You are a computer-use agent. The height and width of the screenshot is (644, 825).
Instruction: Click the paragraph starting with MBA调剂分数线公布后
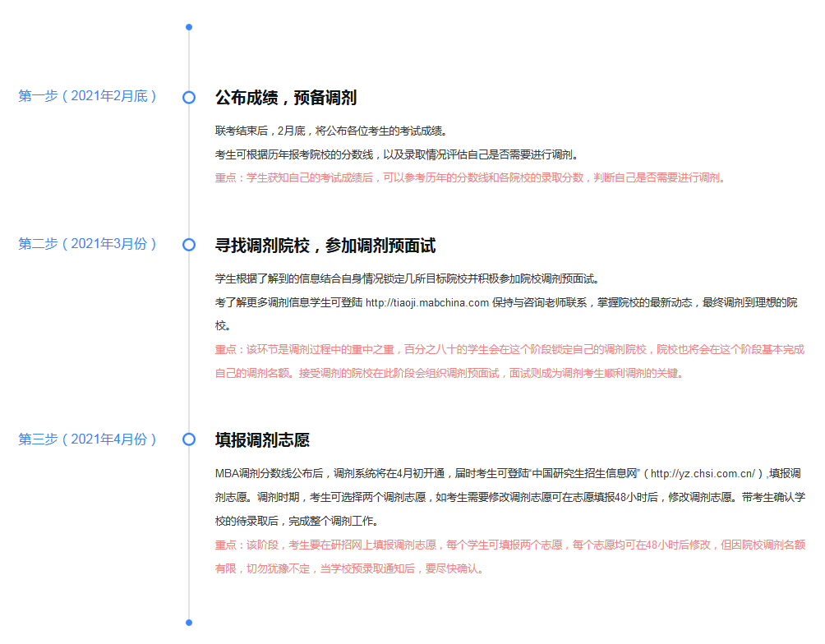pyautogui.click(x=509, y=497)
